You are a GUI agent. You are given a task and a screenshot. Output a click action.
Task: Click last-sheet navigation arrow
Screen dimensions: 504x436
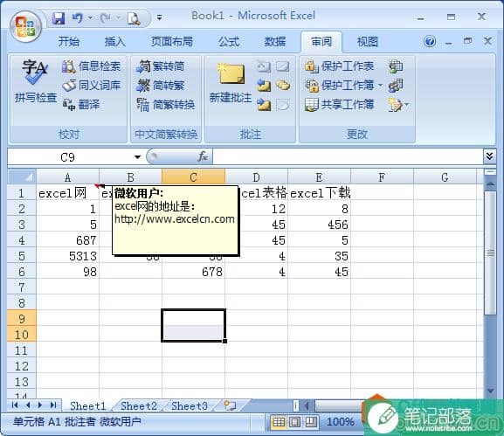[53, 405]
